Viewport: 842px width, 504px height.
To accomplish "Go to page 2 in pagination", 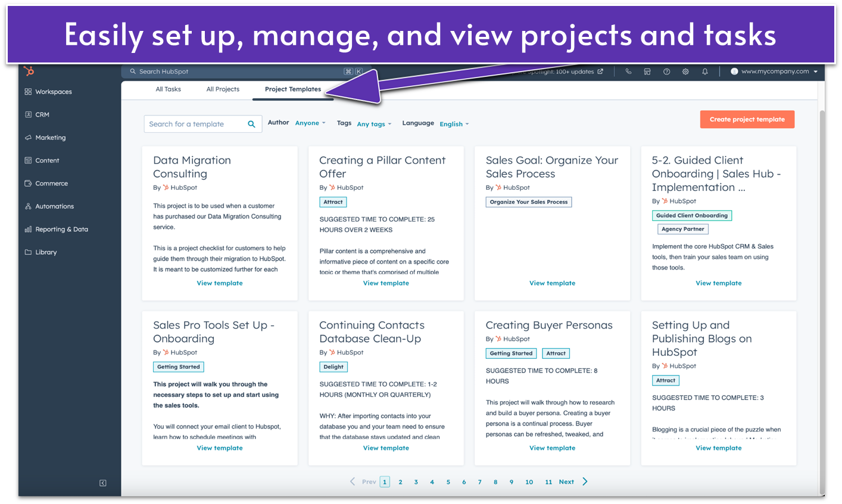I will point(400,482).
